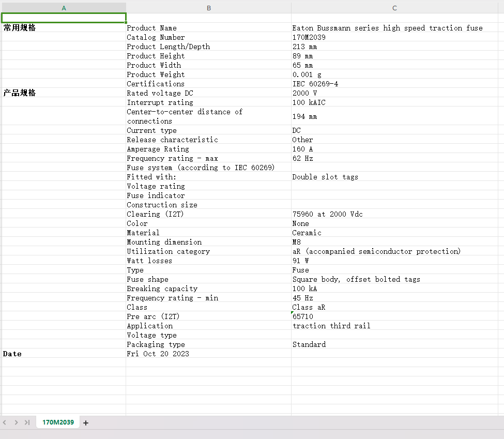Click the Other value cell
This screenshot has width=504, height=439.
(x=394, y=140)
